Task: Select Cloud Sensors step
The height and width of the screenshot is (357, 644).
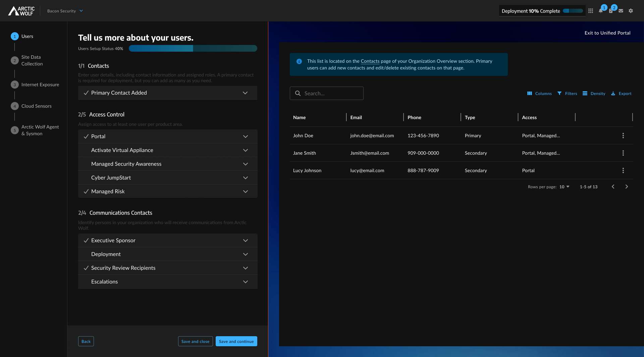Action: coord(37,106)
